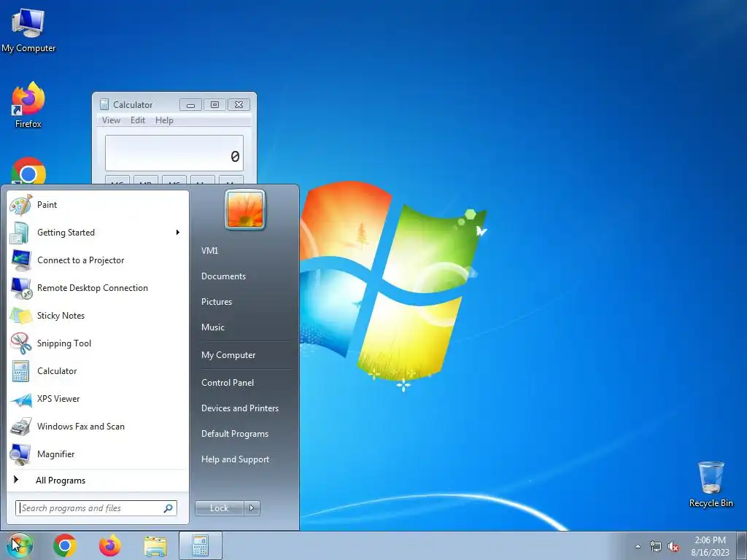Image resolution: width=747 pixels, height=560 pixels.
Task: Select the Firefox desktop shortcut
Action: tap(28, 105)
